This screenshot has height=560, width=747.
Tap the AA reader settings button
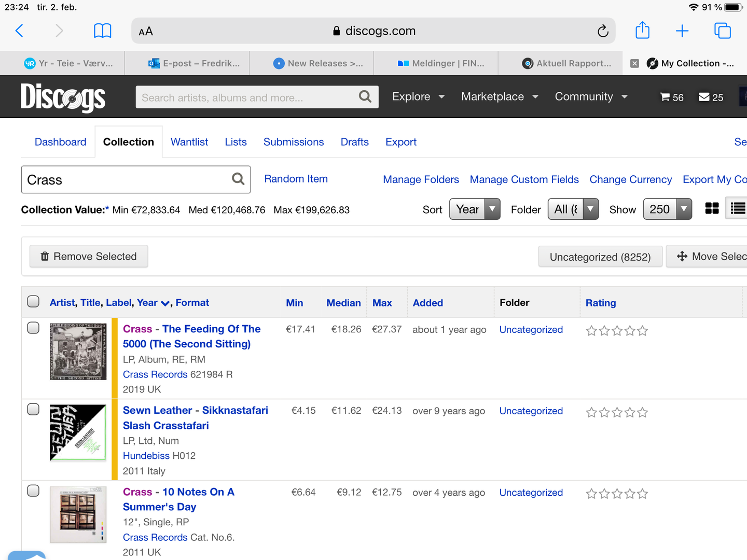[x=146, y=31]
